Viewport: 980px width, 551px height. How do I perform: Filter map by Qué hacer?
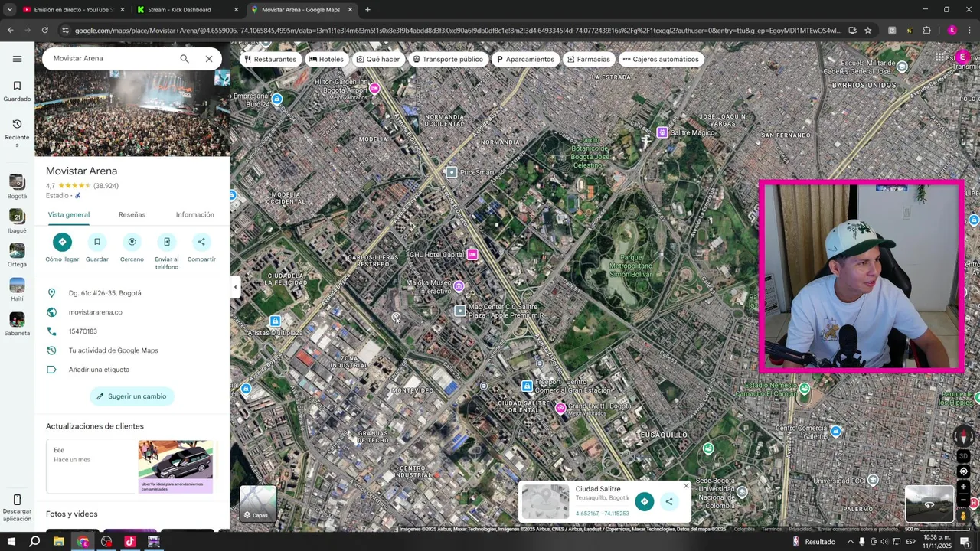[378, 59]
